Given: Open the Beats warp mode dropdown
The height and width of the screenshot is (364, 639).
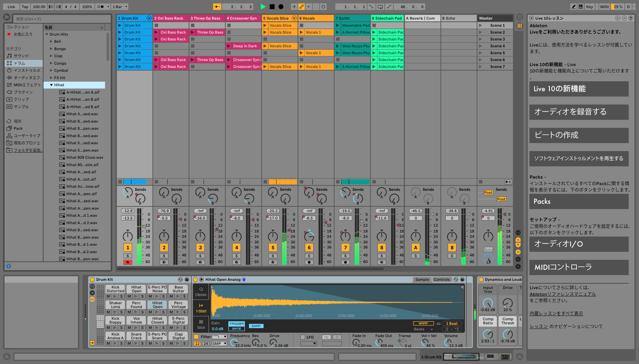Looking at the screenshot, I should [424, 329].
